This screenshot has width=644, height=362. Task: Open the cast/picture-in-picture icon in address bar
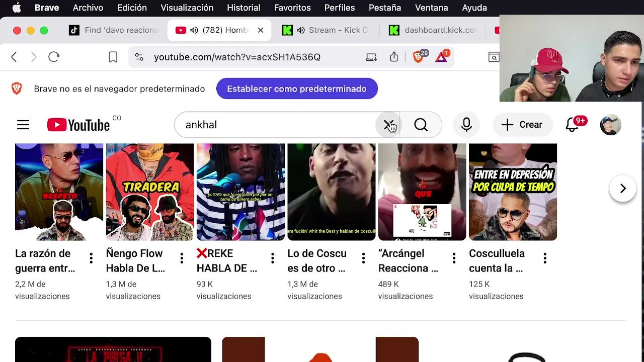[371, 57]
